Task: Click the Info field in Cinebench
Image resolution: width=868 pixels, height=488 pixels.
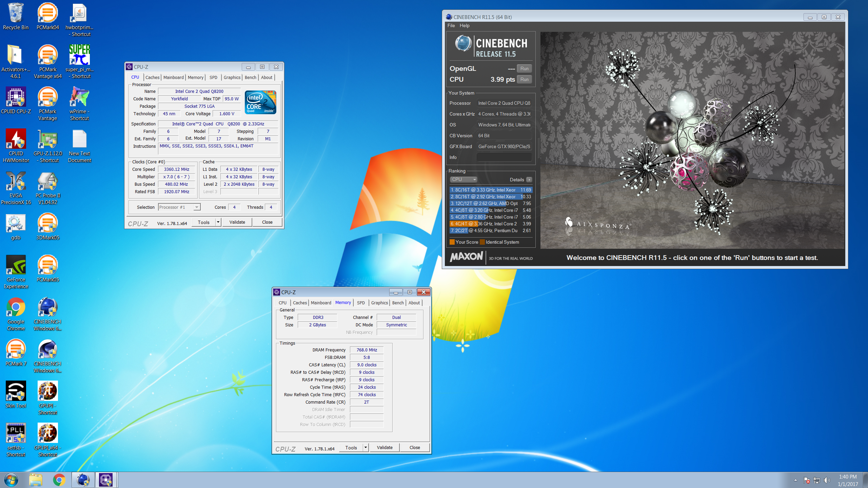Action: [504, 157]
